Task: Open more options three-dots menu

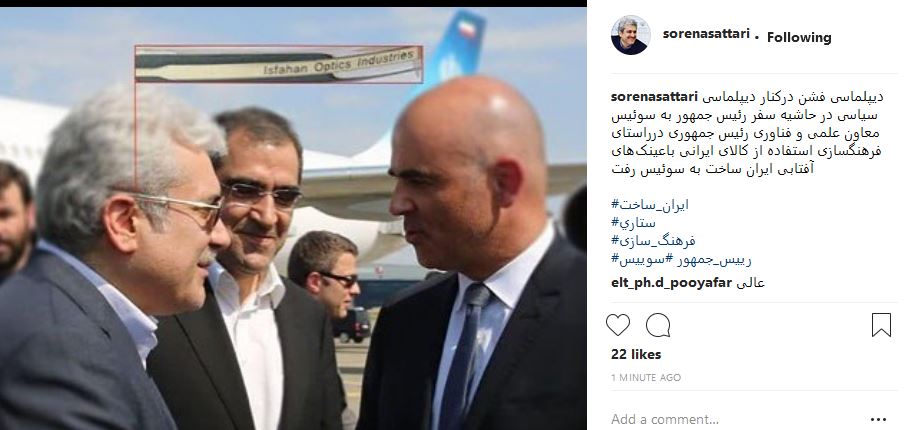Action: tap(879, 419)
